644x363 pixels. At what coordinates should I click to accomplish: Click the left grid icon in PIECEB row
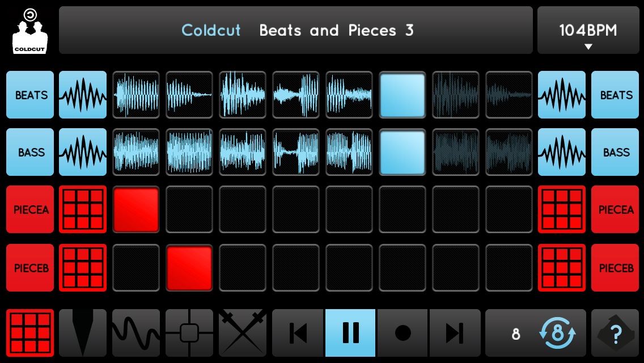tap(83, 268)
